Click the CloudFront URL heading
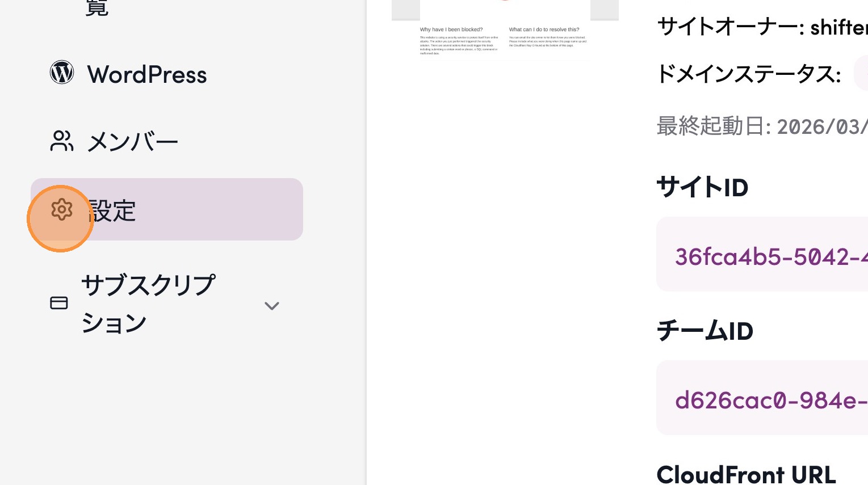This screenshot has width=868, height=485. [x=746, y=474]
